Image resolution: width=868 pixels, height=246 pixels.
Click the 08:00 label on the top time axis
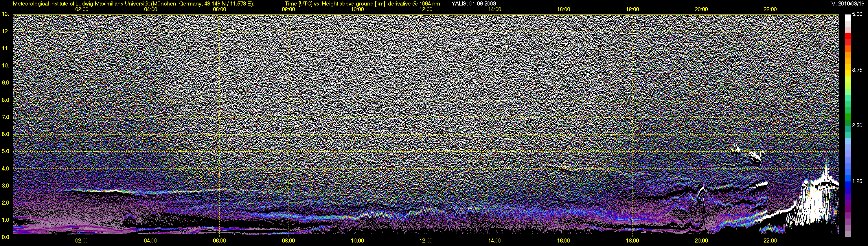288,10
